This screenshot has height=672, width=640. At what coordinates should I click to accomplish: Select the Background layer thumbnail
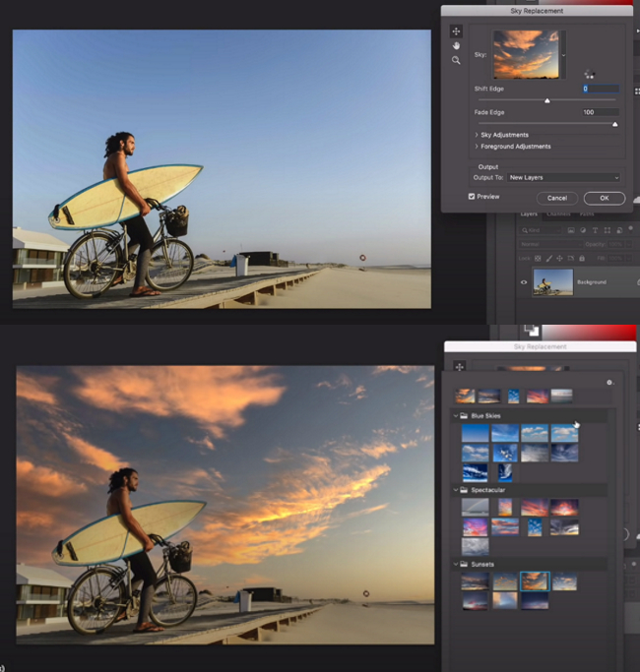pyautogui.click(x=553, y=282)
